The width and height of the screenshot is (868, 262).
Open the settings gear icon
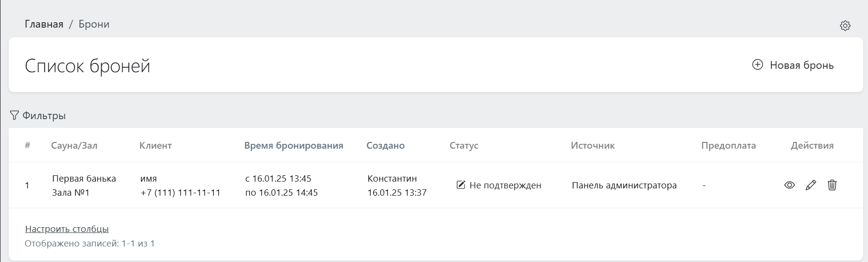(x=845, y=26)
